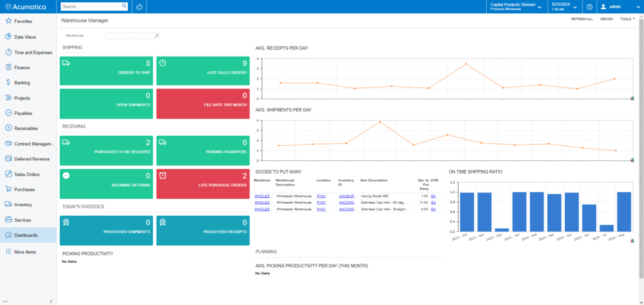Open the Tools menu
Viewport: 644px width, 305px height.
(627, 19)
